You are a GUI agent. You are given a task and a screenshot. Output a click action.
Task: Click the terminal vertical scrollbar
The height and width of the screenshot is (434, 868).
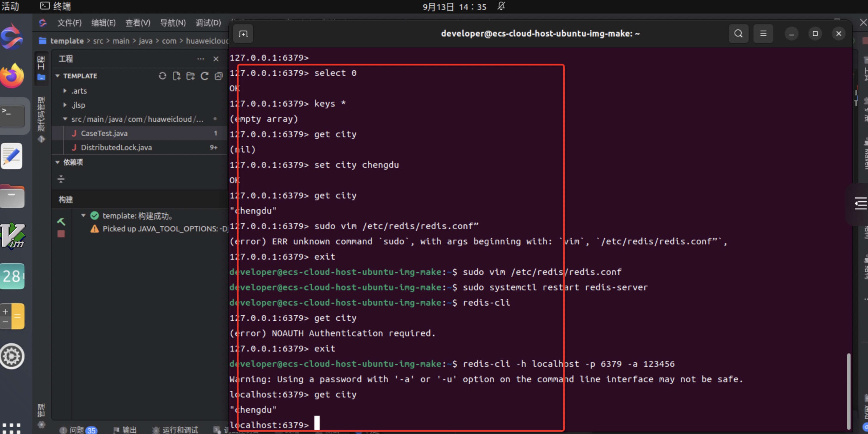848,390
